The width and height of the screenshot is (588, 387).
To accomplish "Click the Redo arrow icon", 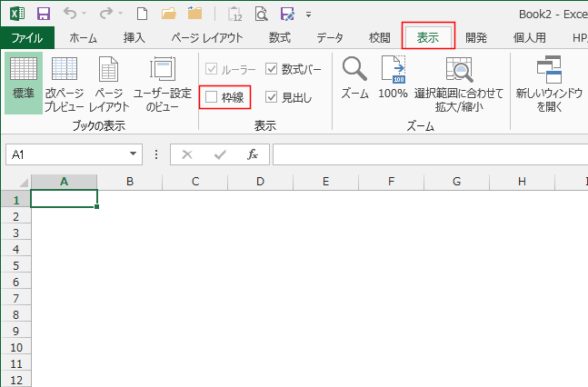I will coord(106,14).
